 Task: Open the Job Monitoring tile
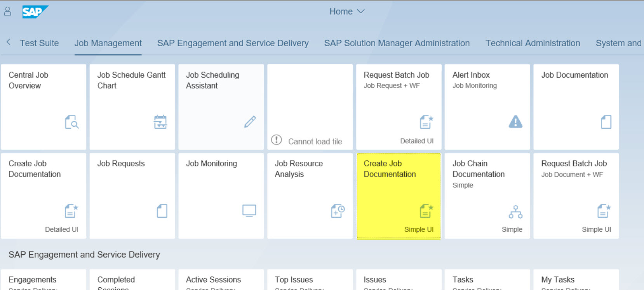221,196
